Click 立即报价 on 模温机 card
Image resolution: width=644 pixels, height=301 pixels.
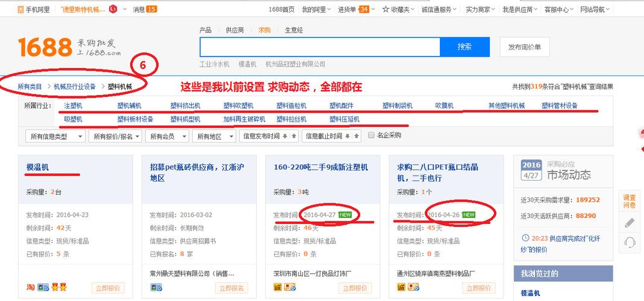pos(108,288)
